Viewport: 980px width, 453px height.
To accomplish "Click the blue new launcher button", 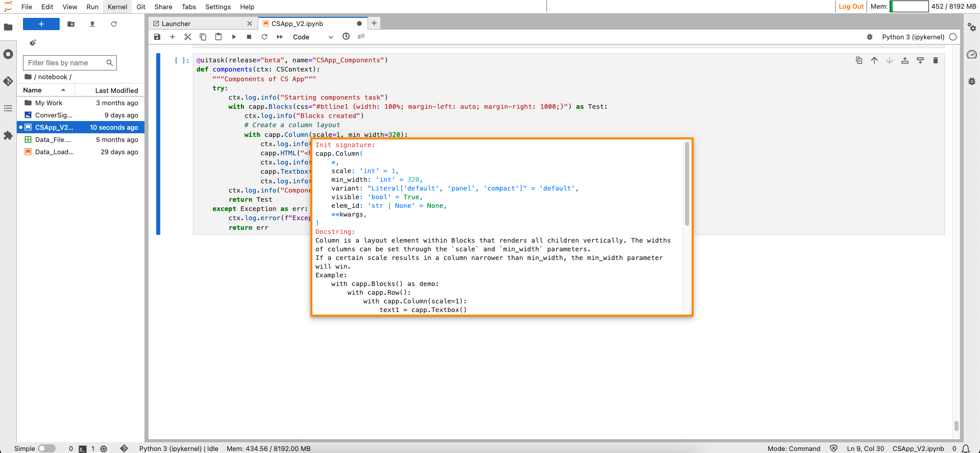I will coord(41,24).
